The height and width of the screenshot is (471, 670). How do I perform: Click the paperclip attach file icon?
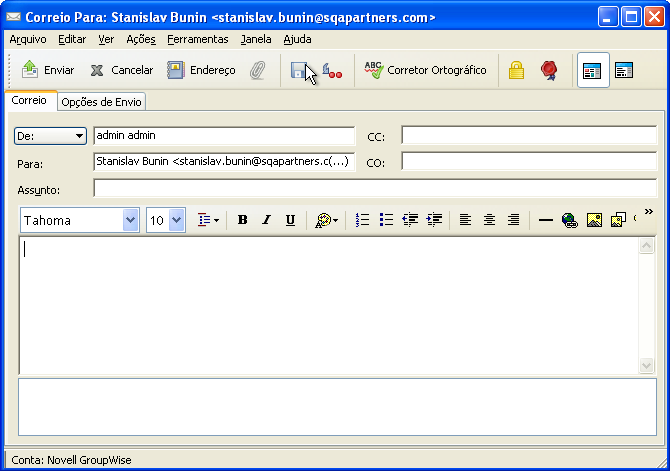click(x=258, y=70)
